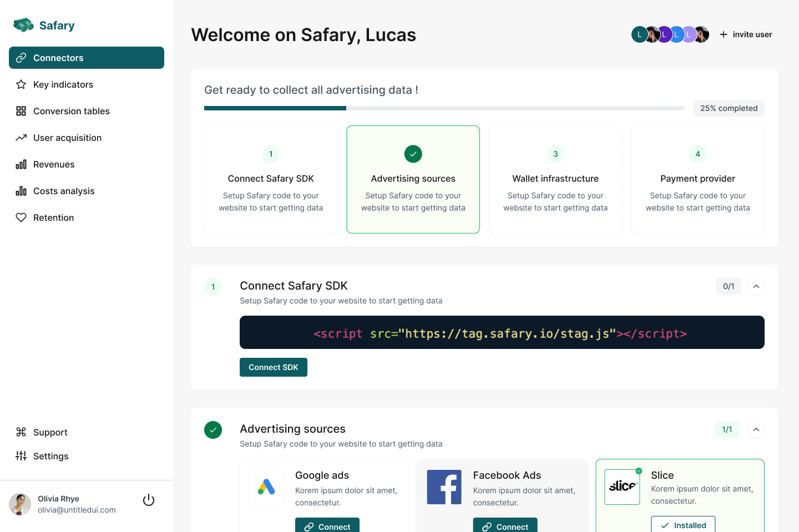This screenshot has height=532, width=799.
Task: Click the first teal L avatar in header
Action: [x=639, y=34]
